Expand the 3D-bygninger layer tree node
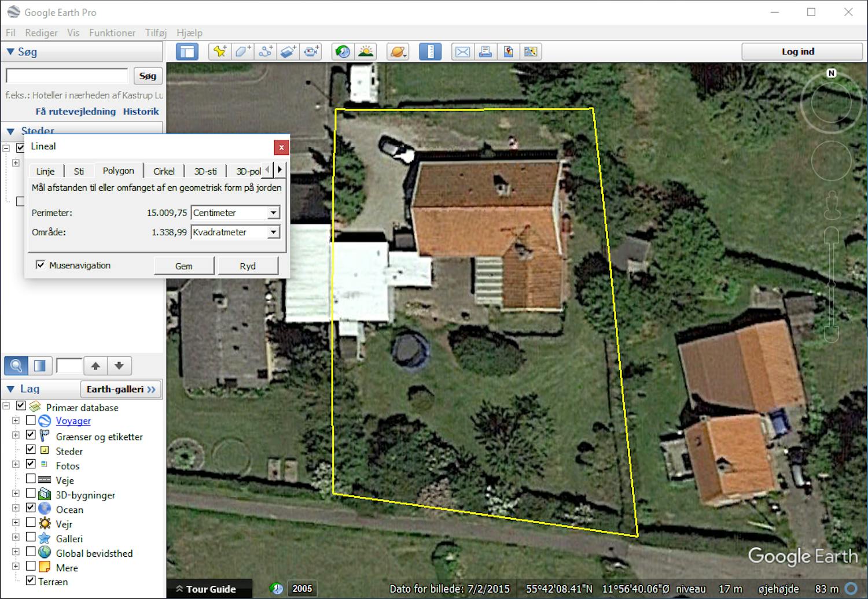Viewport: 868px width, 599px height. [16, 494]
